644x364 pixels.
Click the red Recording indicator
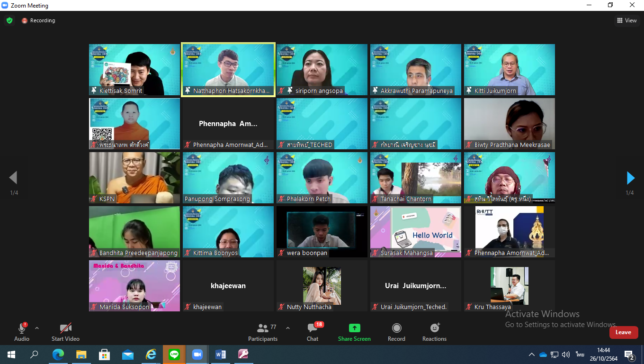point(38,20)
